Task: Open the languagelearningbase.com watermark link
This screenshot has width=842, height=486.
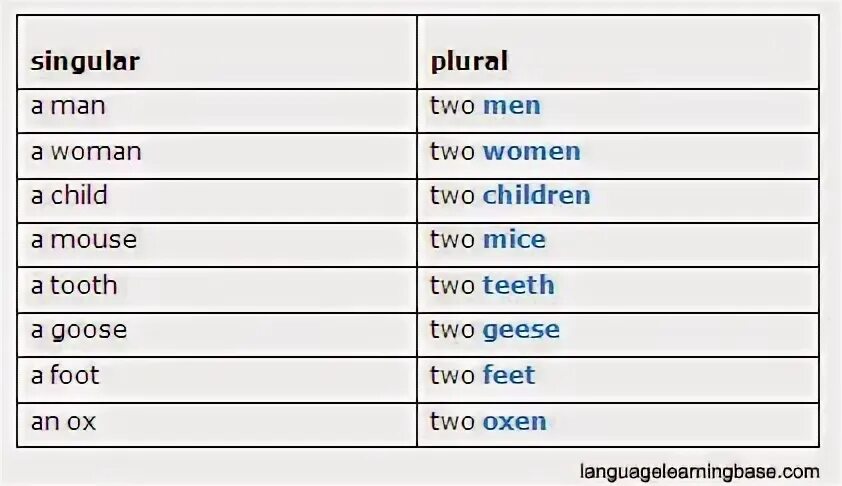Action: (699, 472)
